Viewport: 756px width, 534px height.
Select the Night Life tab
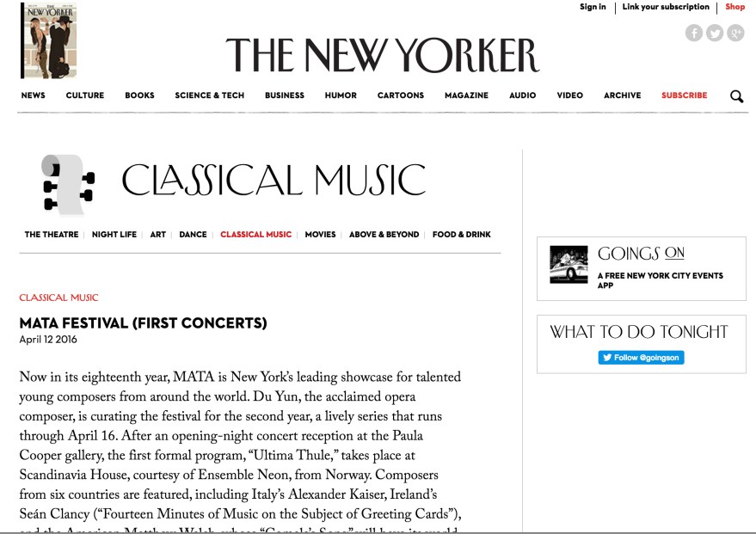click(x=114, y=235)
